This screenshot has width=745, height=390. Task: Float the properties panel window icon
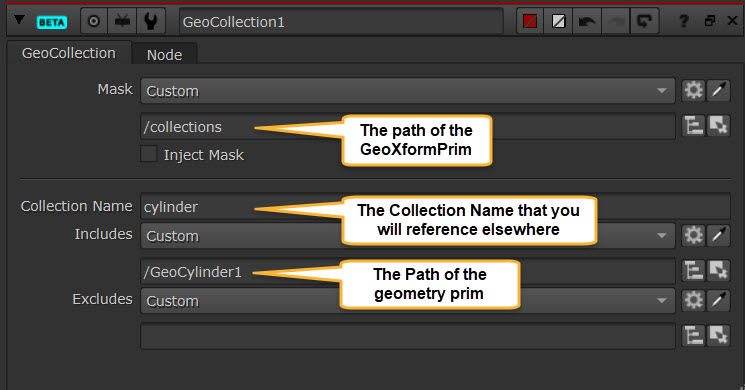pyautogui.click(x=709, y=20)
